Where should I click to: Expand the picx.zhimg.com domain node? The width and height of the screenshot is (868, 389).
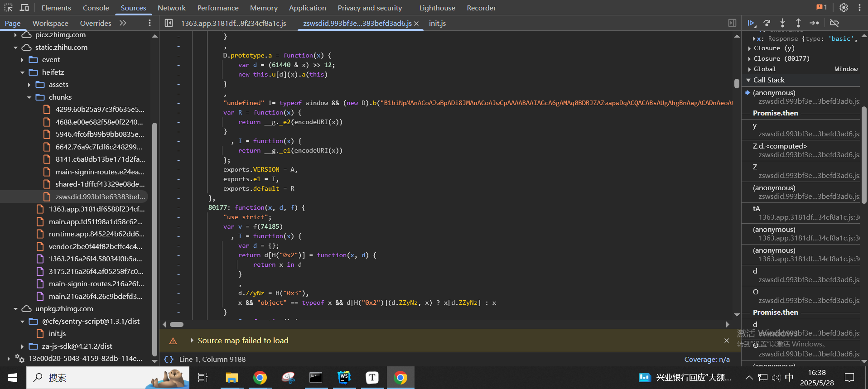point(16,35)
